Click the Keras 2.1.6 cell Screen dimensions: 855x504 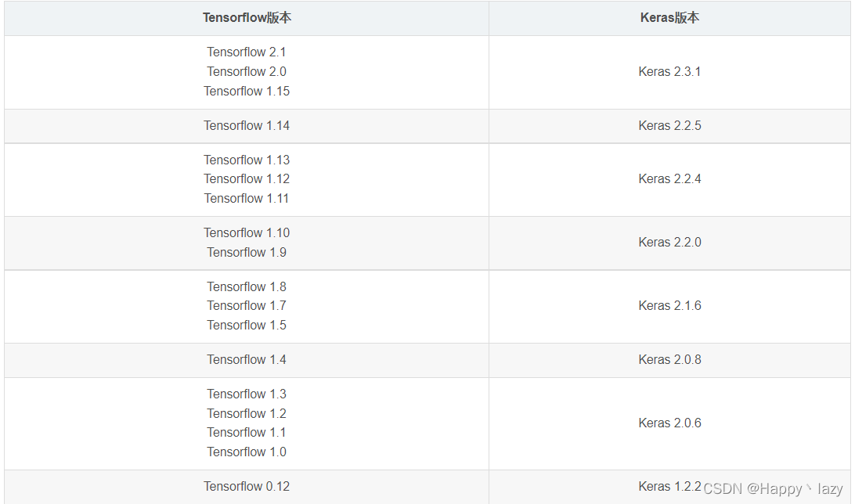click(669, 305)
